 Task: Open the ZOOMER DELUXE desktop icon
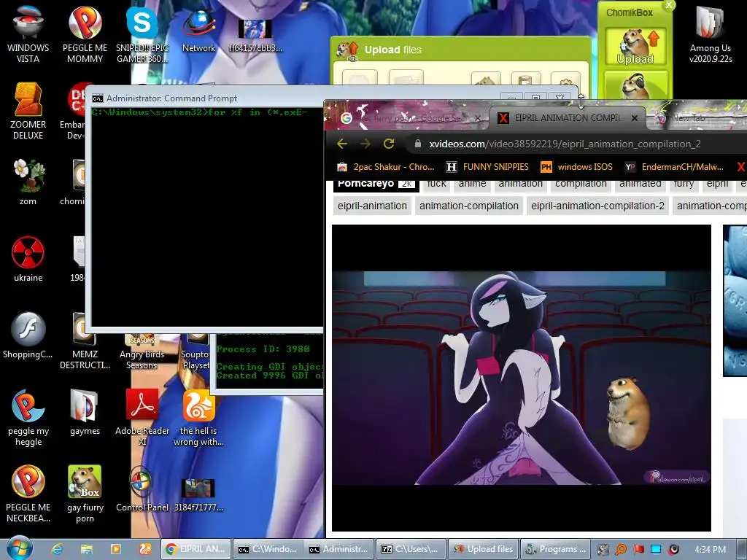(x=28, y=111)
